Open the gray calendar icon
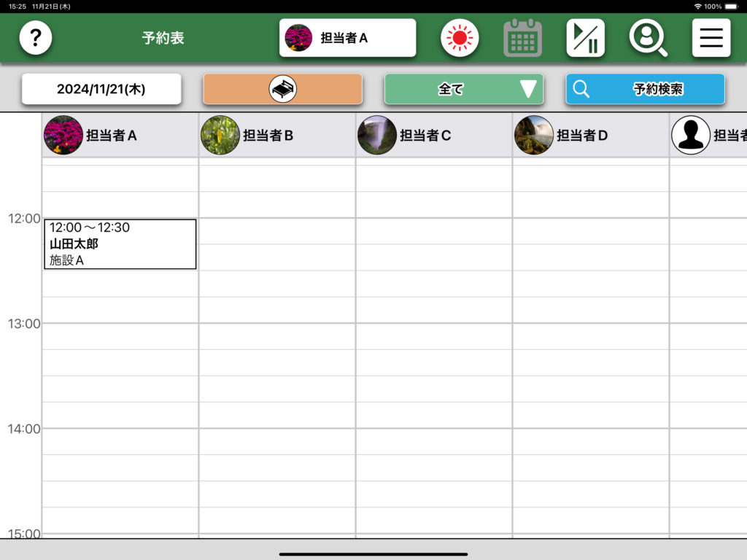The width and height of the screenshot is (747, 560). tap(522, 38)
